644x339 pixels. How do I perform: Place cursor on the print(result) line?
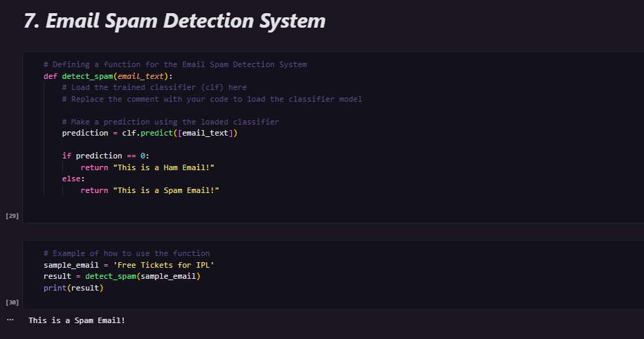coord(73,288)
